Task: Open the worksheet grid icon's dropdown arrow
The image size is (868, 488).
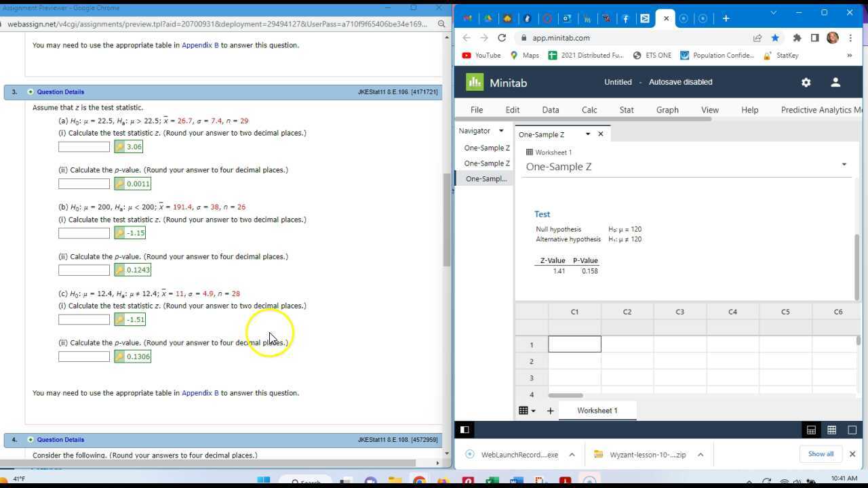Action: [x=532, y=410]
